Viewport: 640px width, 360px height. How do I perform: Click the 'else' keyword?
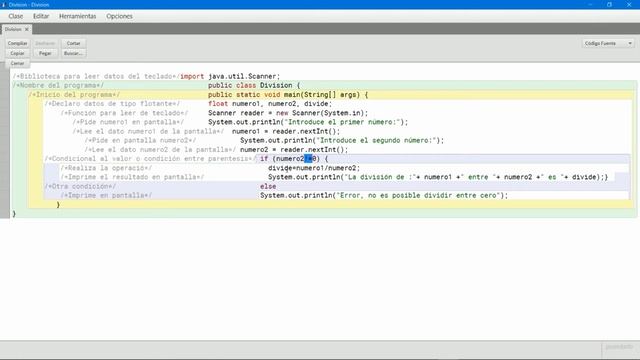[x=268, y=187]
